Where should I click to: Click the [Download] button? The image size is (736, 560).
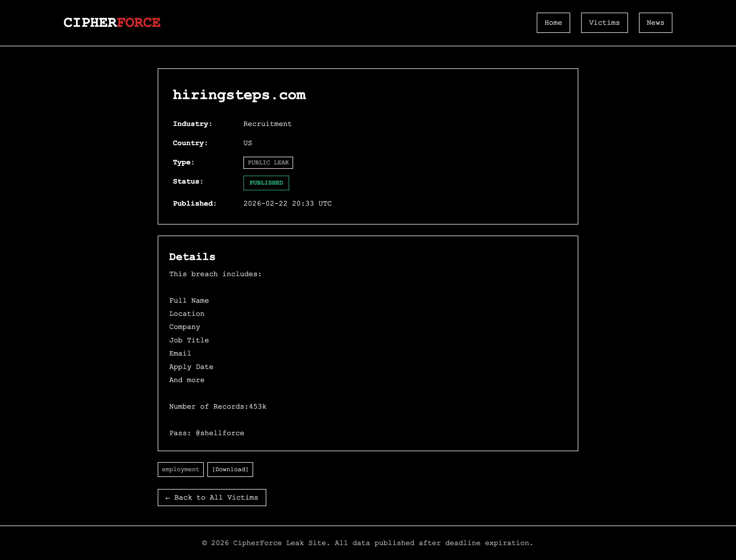pos(230,469)
